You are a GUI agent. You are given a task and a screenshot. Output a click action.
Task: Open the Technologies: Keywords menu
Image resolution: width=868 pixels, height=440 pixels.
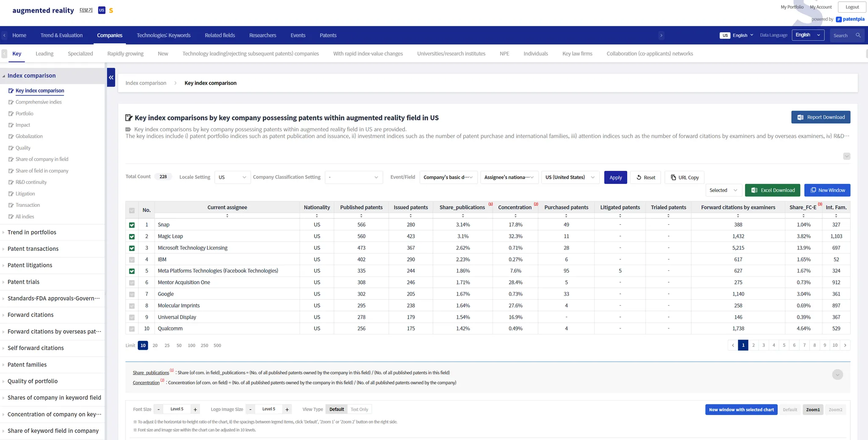click(x=164, y=36)
